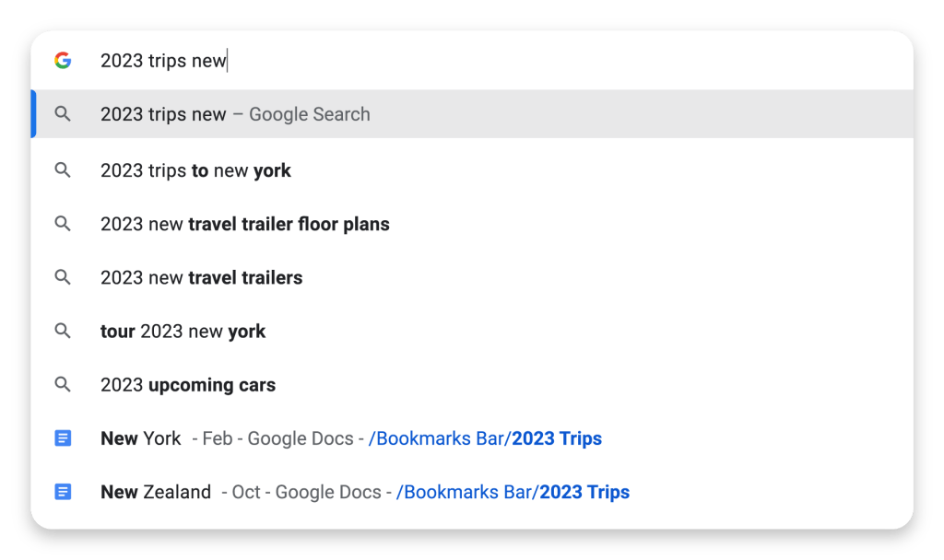Click Google Docs icon for New Zealand
The image size is (944, 560).
pos(63,492)
